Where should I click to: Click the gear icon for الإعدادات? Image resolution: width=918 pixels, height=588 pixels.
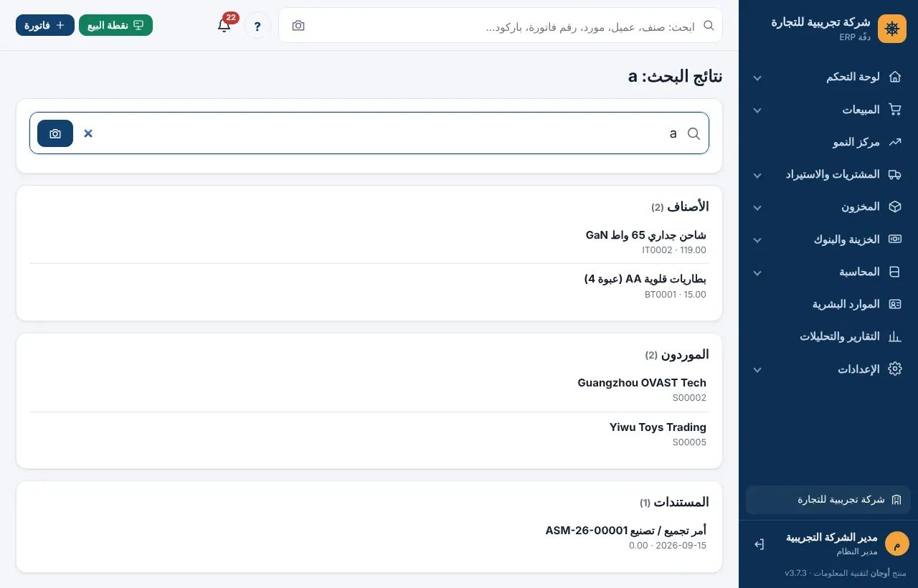894,369
